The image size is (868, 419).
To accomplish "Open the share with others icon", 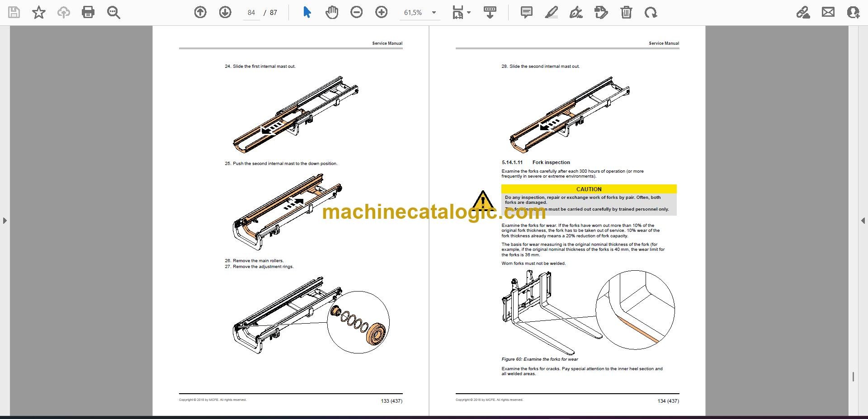I will [x=853, y=12].
